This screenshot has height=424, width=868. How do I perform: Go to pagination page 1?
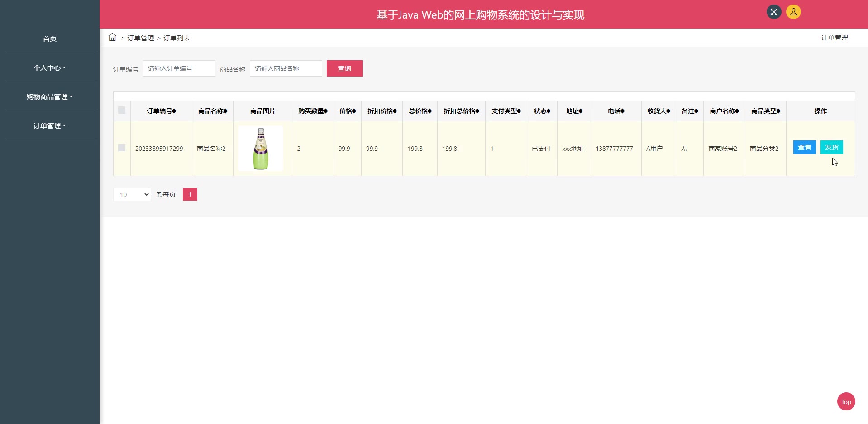coord(190,194)
